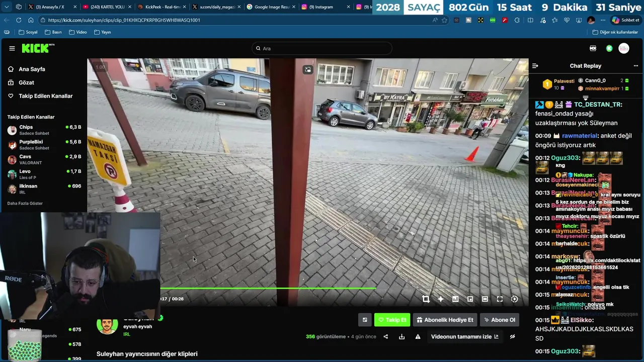Toggle theater mode in the player

coord(485,299)
